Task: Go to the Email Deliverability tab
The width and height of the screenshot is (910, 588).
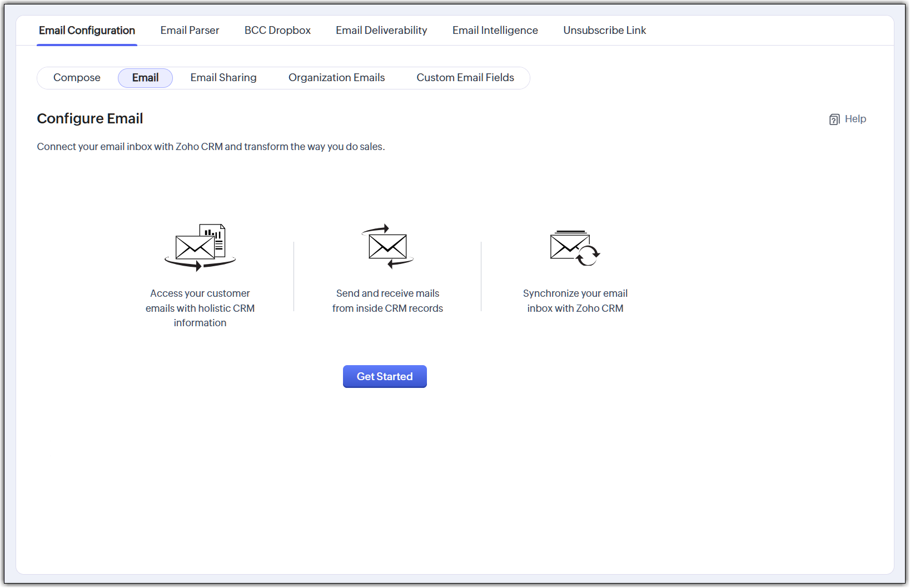Action: click(381, 31)
